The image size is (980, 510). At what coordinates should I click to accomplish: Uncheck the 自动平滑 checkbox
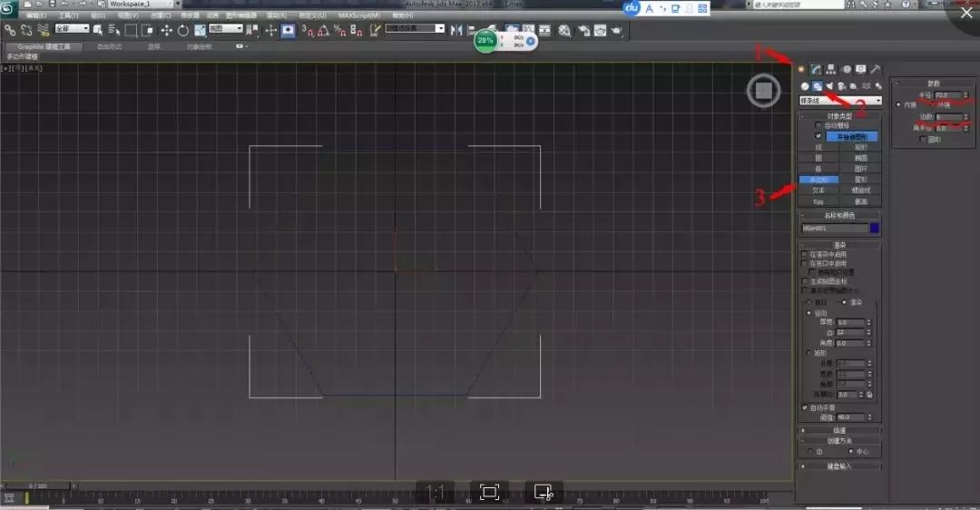pyautogui.click(x=805, y=407)
